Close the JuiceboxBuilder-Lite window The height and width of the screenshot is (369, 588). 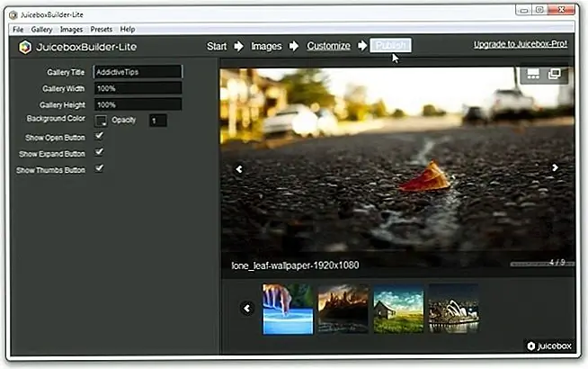[x=561, y=10]
